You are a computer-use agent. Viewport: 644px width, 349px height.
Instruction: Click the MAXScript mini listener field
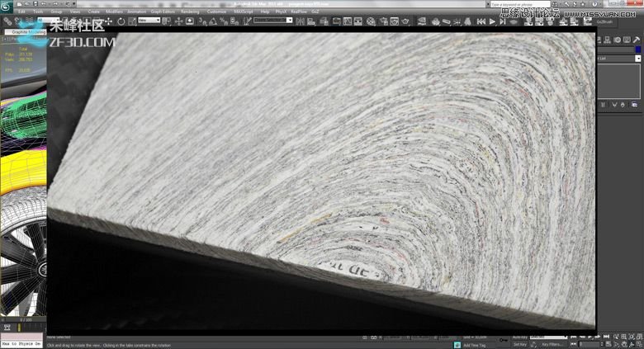[21, 344]
